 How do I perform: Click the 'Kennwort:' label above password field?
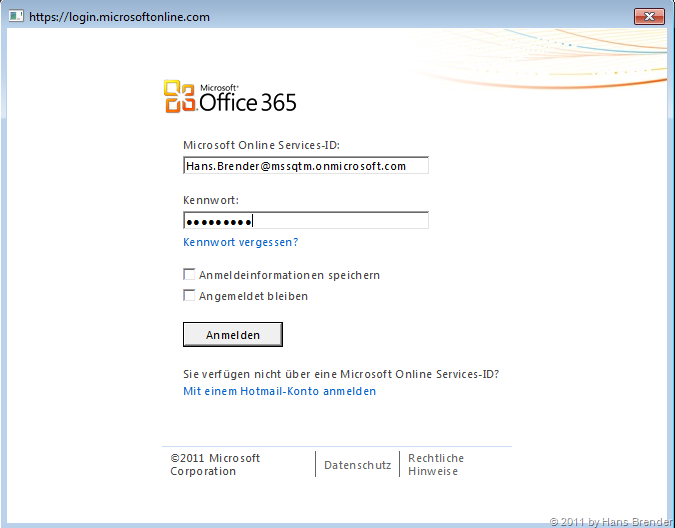tap(211, 200)
